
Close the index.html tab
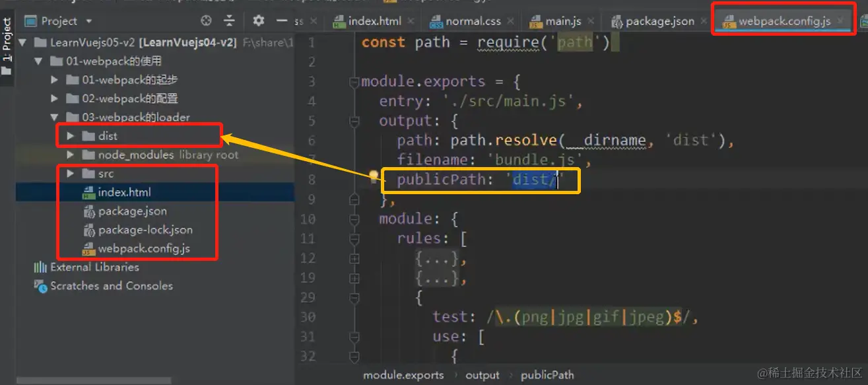(410, 21)
